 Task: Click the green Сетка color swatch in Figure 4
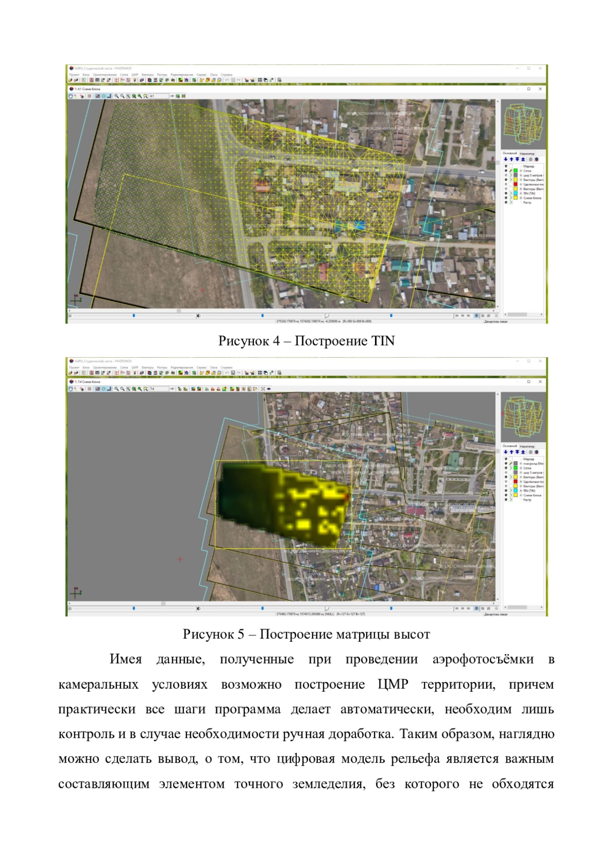(516, 171)
